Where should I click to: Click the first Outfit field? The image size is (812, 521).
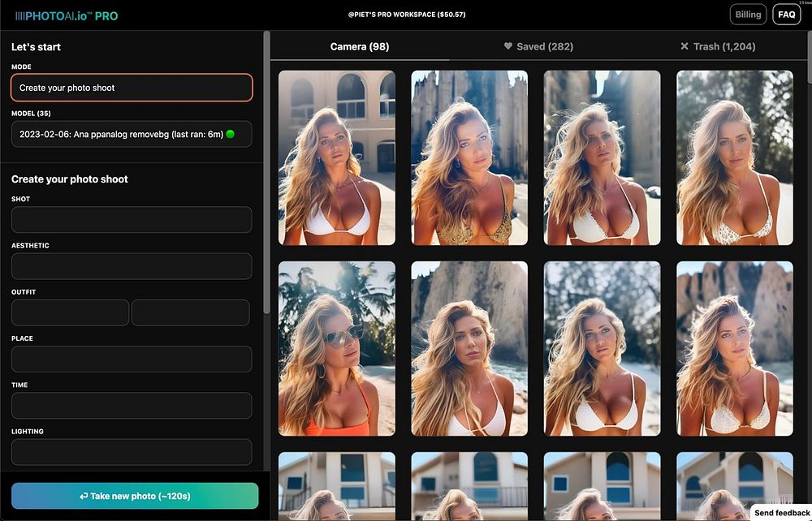[x=70, y=312]
